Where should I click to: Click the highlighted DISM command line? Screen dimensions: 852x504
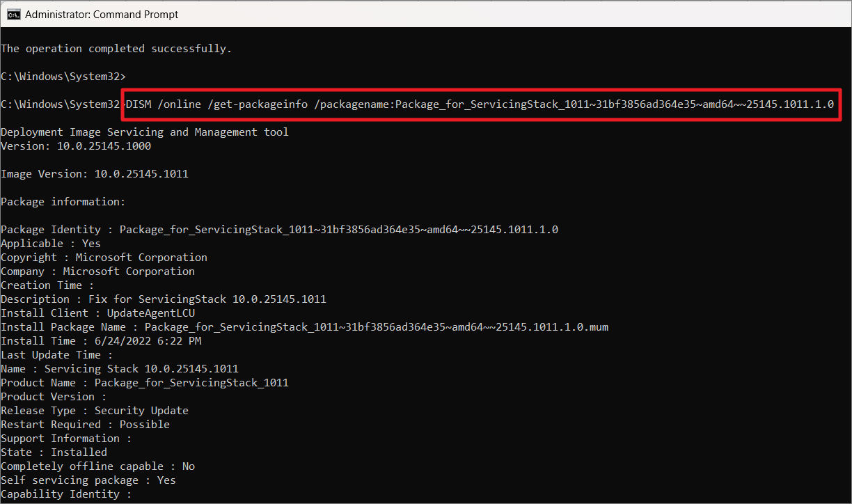coord(480,104)
